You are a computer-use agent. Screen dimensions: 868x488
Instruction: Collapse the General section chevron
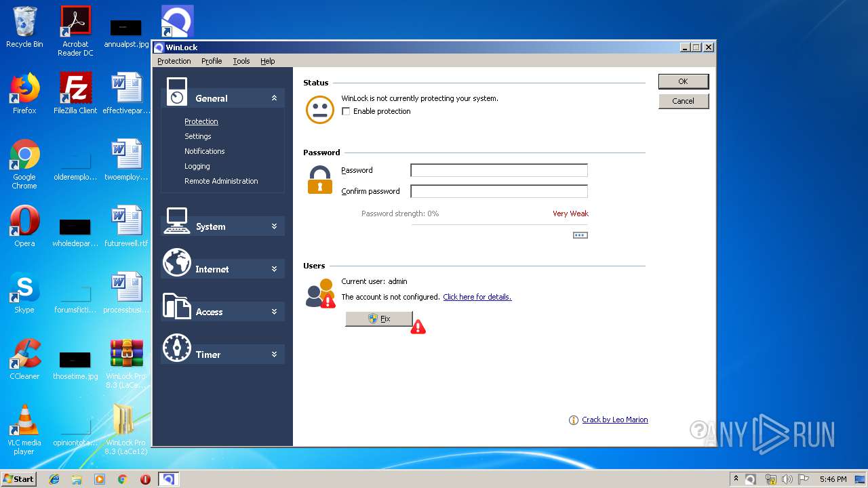[x=274, y=98]
